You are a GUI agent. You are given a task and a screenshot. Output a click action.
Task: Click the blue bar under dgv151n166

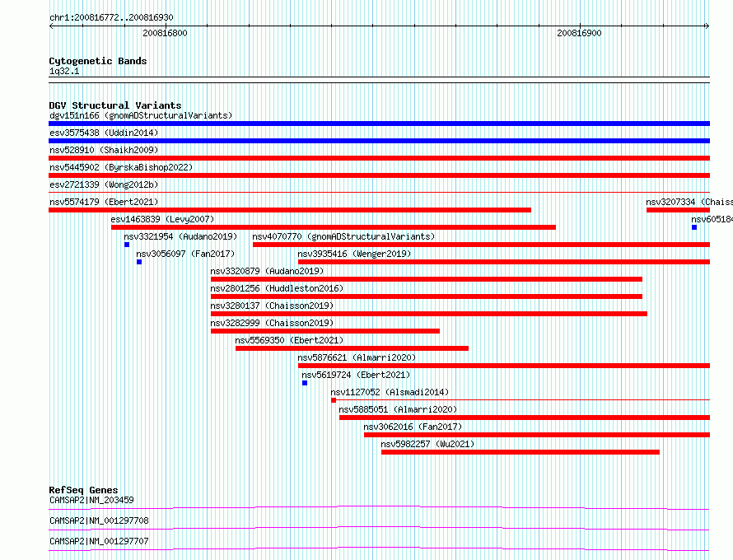click(379, 124)
